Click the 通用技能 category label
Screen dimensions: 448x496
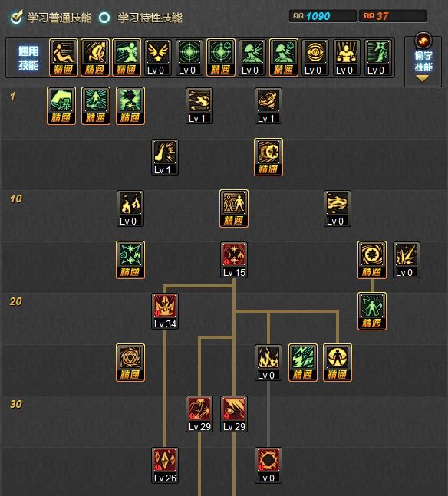point(28,58)
